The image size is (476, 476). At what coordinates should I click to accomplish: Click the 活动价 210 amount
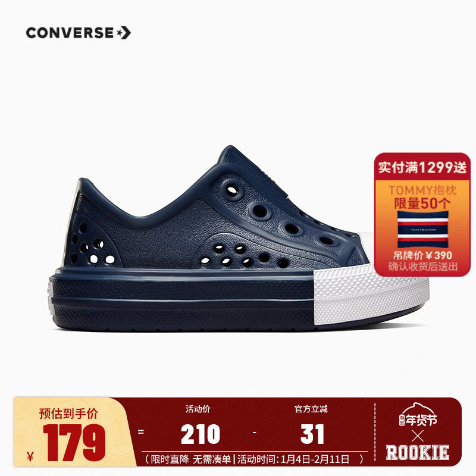(x=201, y=434)
